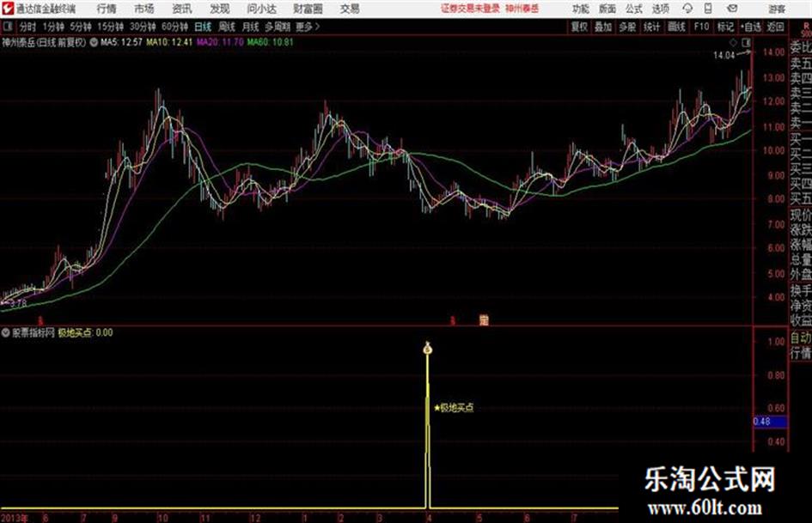Open the 市场 menu
812x523 pixels.
(x=144, y=9)
